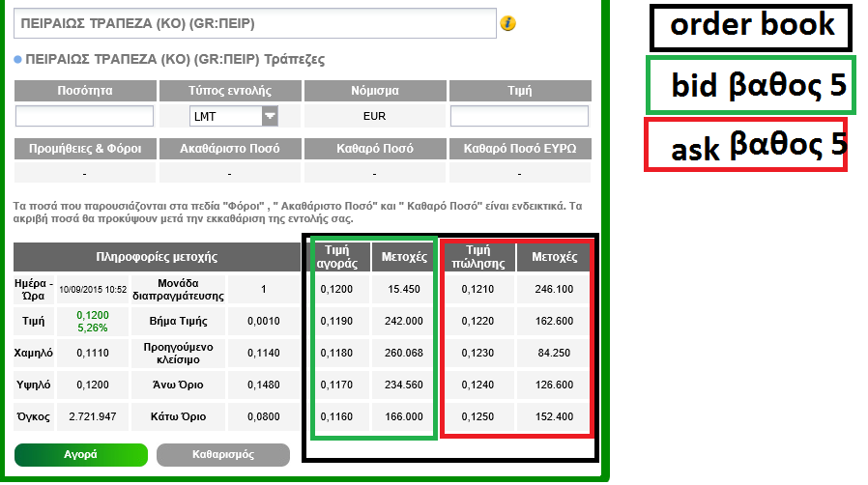Click the Ακαθάριστο Ποσό header
The width and height of the screenshot is (868, 485).
click(230, 149)
